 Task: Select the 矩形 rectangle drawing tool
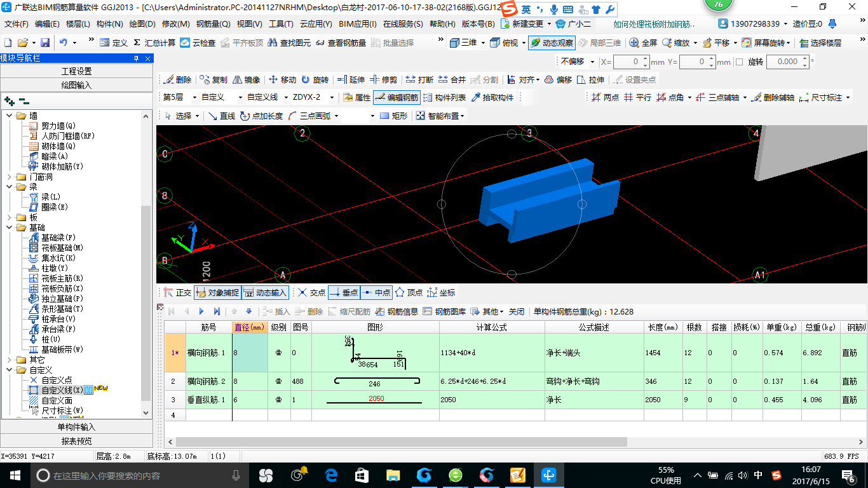click(393, 116)
